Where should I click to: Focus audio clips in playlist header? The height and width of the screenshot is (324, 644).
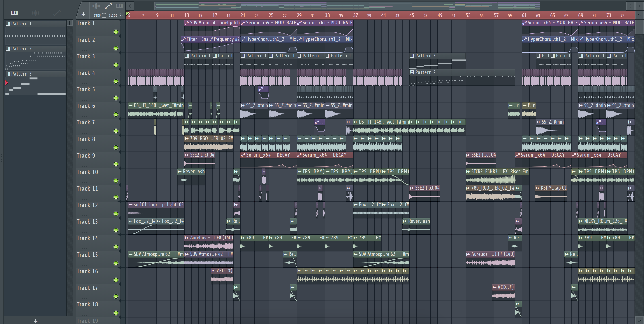click(x=96, y=6)
